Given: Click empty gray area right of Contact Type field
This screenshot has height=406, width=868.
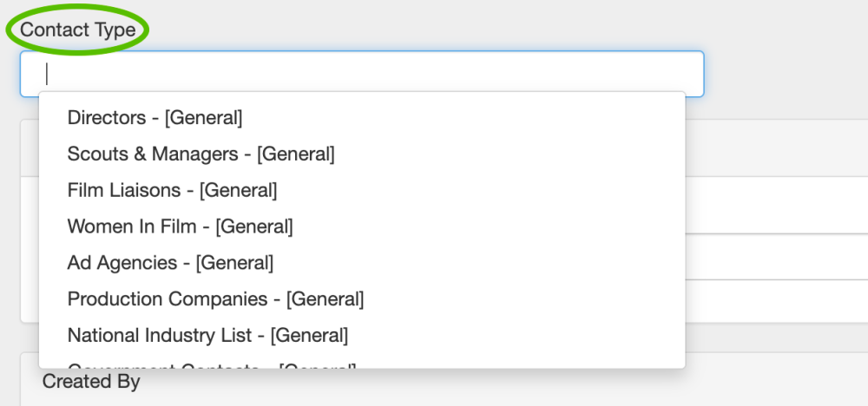Looking at the screenshot, I should coord(786,74).
